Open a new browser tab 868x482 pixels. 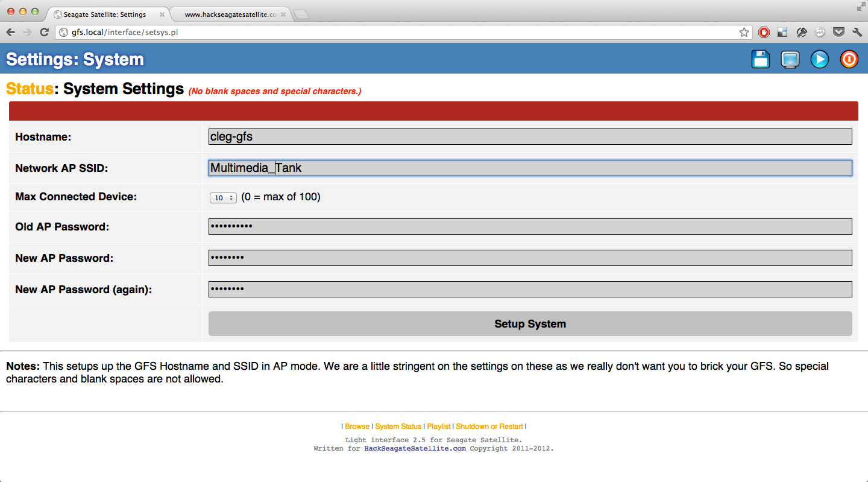point(301,15)
